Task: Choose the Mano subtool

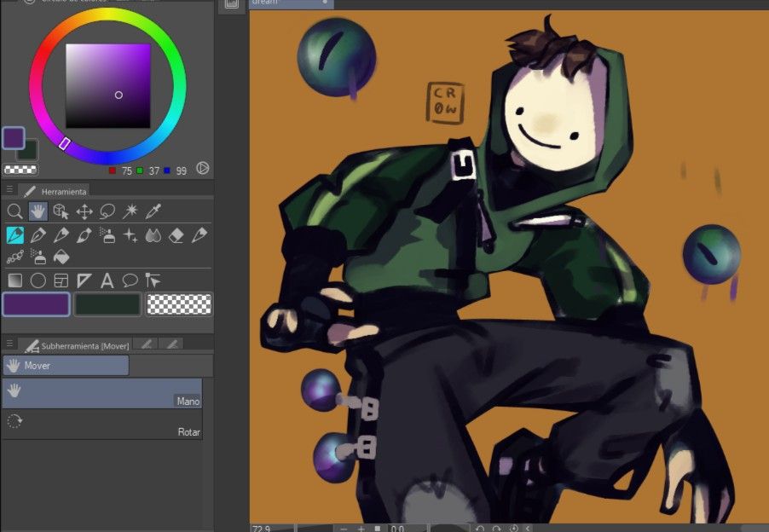Action: 102,393
